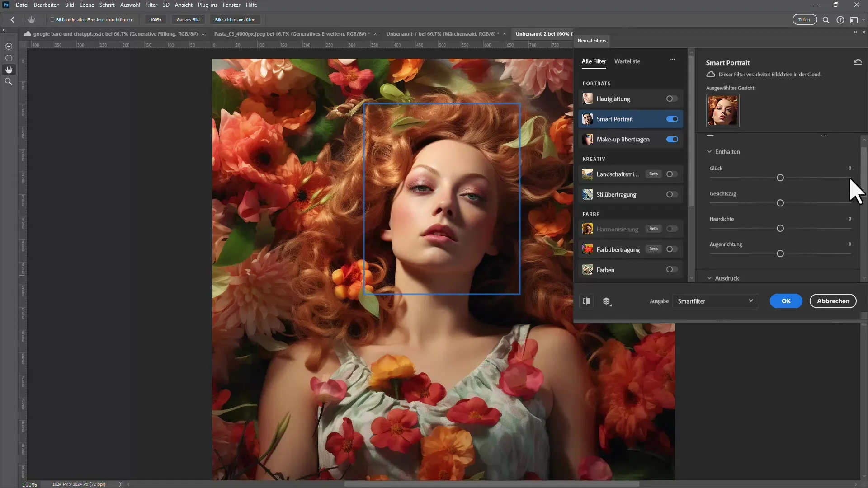Select the magnifier Zoom tool in left toolbar
The height and width of the screenshot is (488, 868).
[x=9, y=81]
